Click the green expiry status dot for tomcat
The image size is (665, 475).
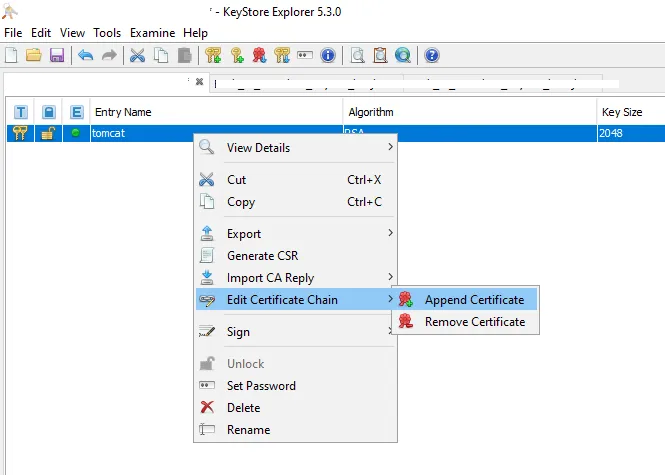pos(75,133)
